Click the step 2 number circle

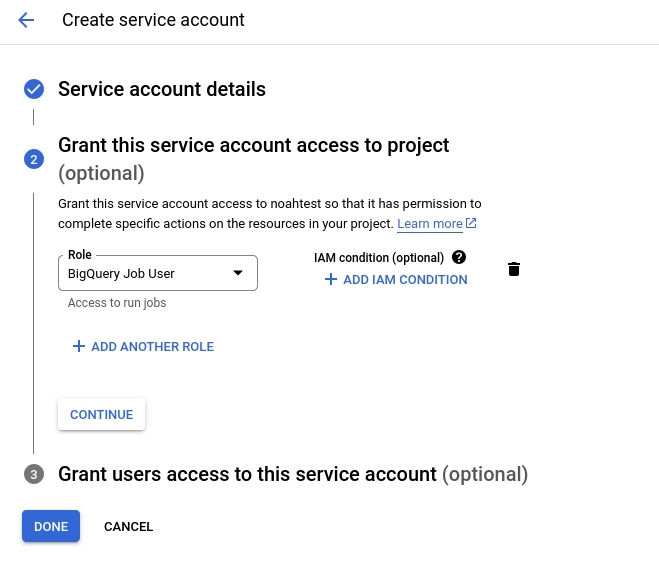[34, 160]
